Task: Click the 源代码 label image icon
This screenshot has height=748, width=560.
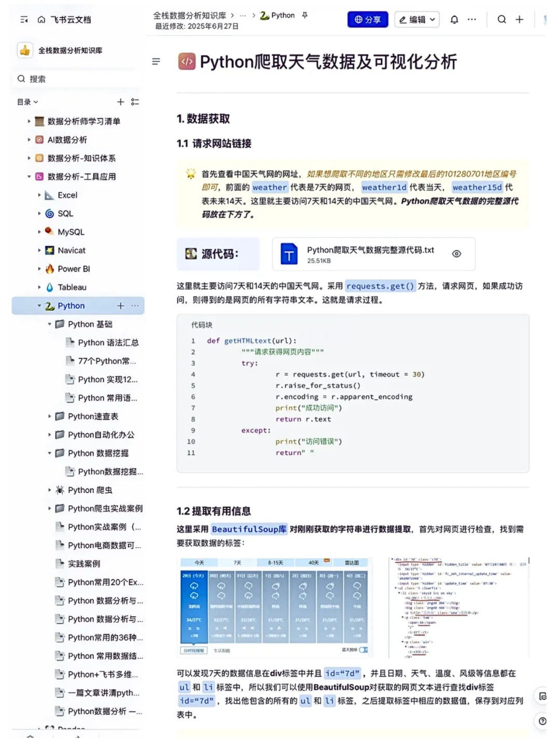Action: click(x=191, y=254)
